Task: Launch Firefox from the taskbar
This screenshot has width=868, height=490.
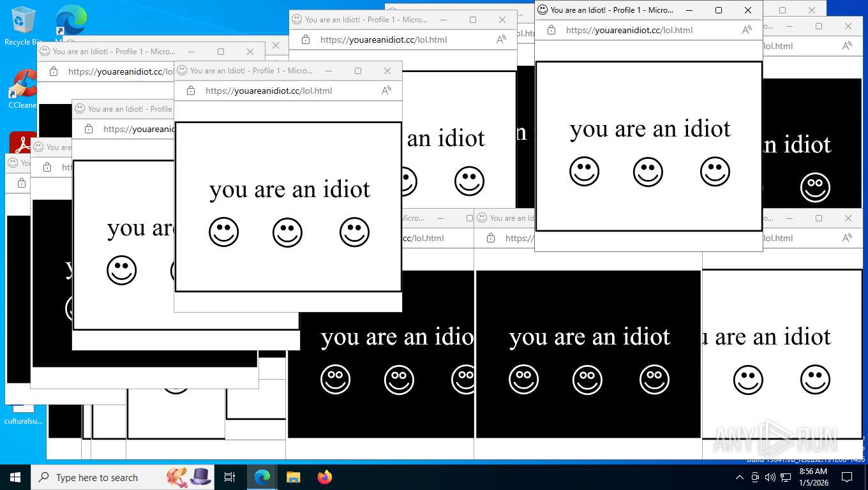Action: [325, 477]
